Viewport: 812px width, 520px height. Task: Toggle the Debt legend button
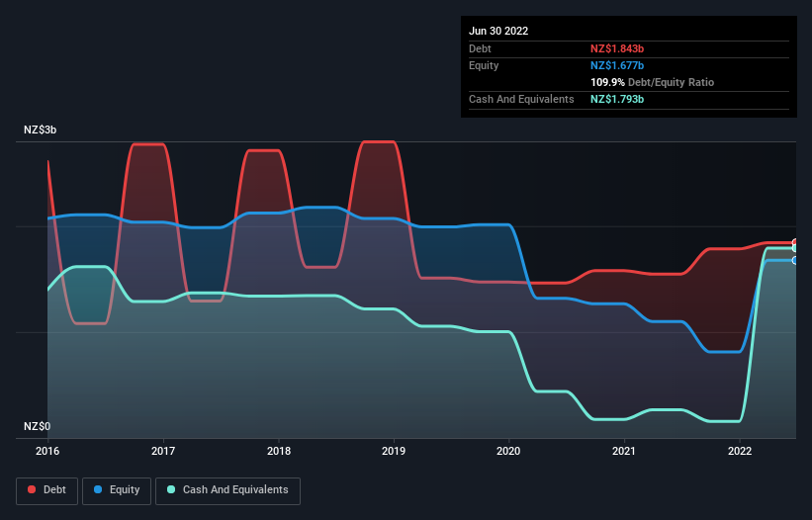pos(47,490)
